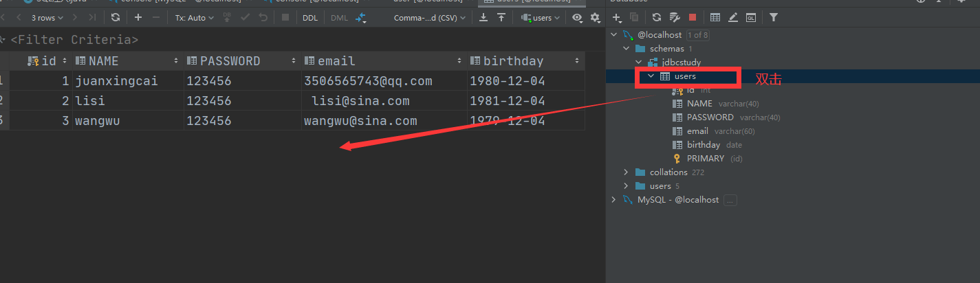Refresh the database tree
This screenshot has width=980, height=283.
[x=657, y=17]
